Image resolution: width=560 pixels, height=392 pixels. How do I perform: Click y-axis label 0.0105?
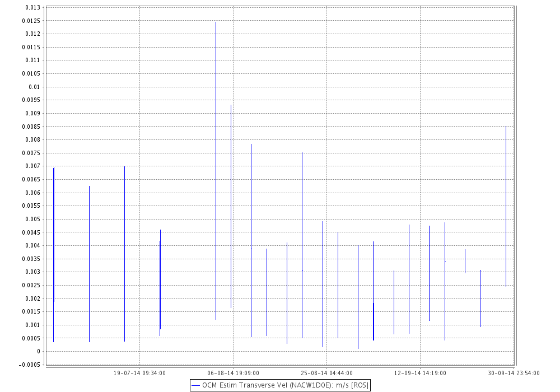[31, 73]
